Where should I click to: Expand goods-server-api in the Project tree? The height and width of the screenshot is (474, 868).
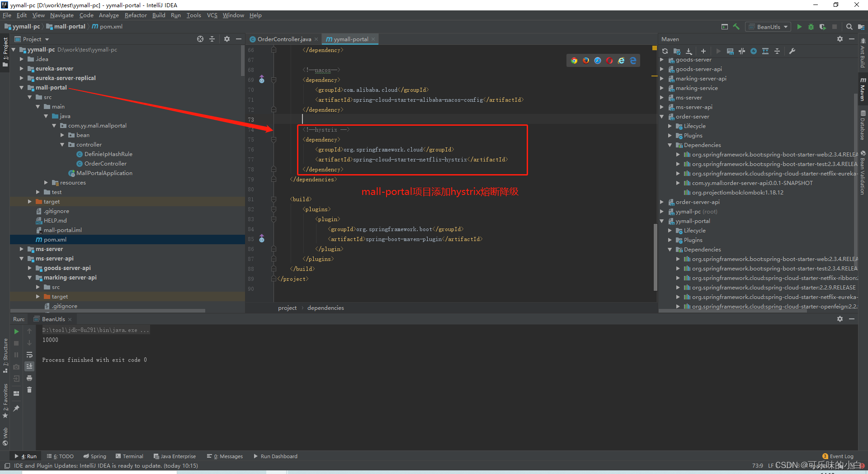pyautogui.click(x=29, y=268)
